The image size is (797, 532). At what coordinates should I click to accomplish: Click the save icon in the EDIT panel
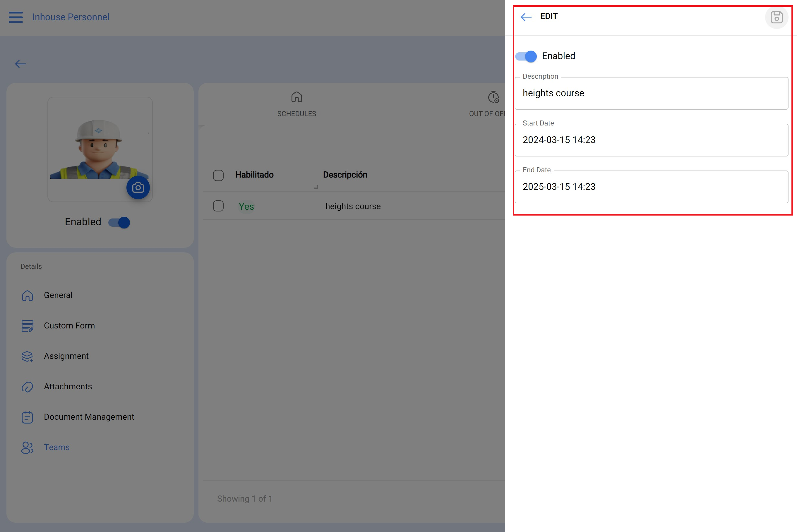point(777,18)
